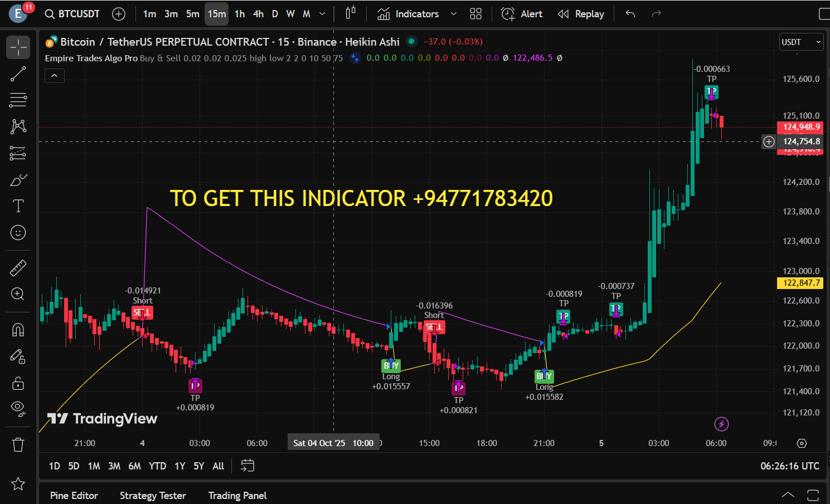
Task: Set date range to 5Y
Action: coord(199,466)
